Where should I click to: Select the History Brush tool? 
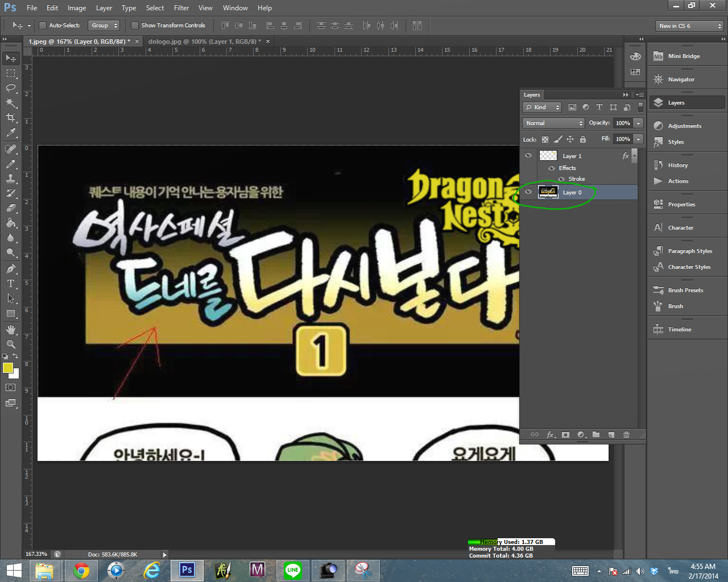coord(11,193)
